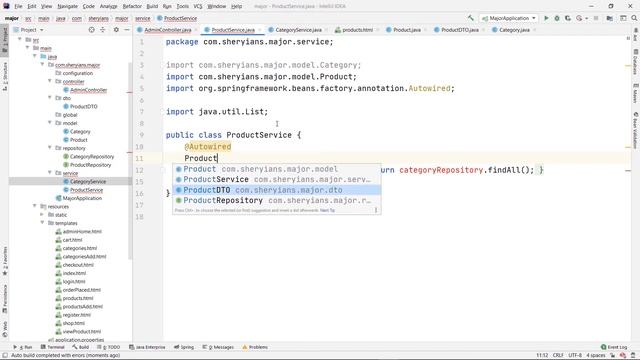Screen dimensions: 640x360
Task: Click completion popup options three-dot icon
Action: pyautogui.click(x=376, y=210)
